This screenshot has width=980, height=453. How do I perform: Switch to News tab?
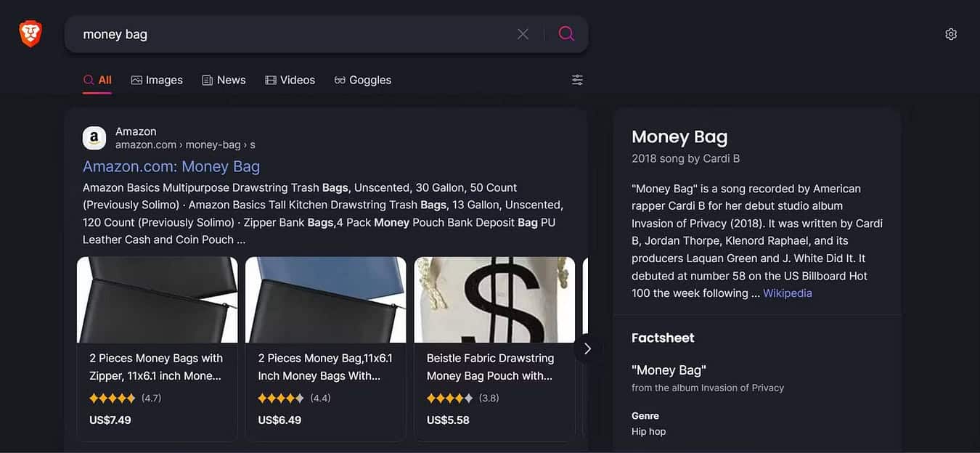pyautogui.click(x=224, y=80)
